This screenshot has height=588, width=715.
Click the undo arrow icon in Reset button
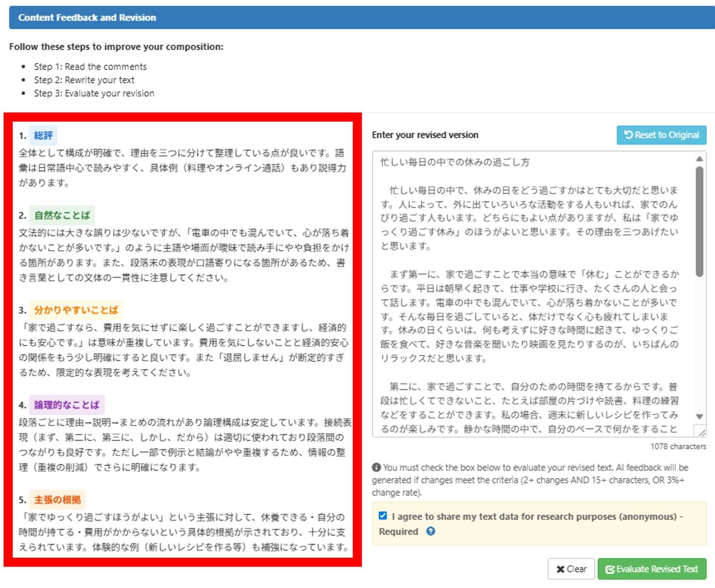click(x=628, y=135)
